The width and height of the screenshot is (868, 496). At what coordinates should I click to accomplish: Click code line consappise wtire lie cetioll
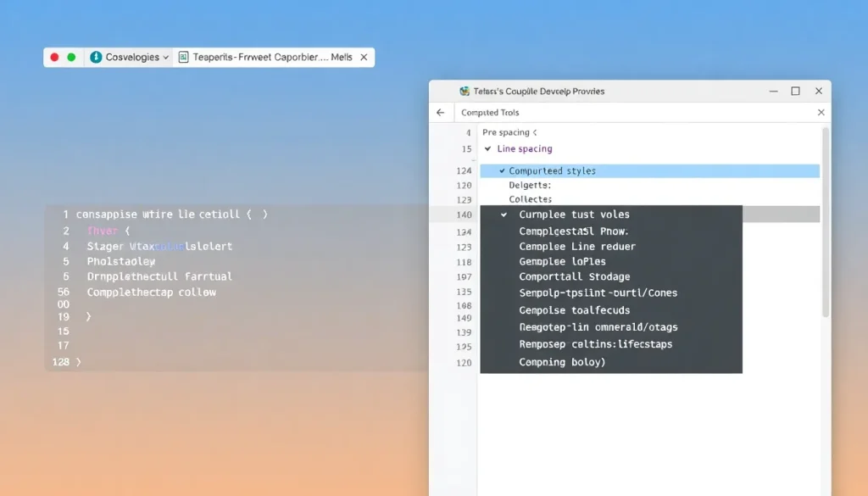pos(171,215)
